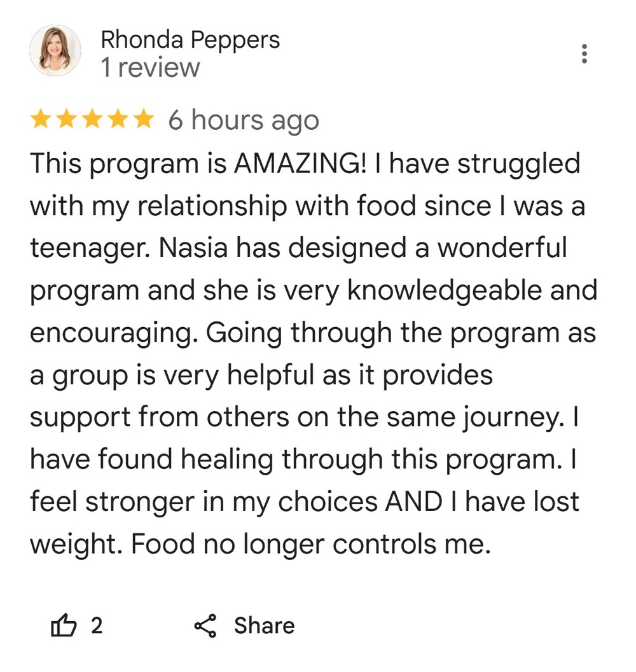Click the "6 hours ago" timestamp
This screenshot has height=672, width=636.
point(243,120)
